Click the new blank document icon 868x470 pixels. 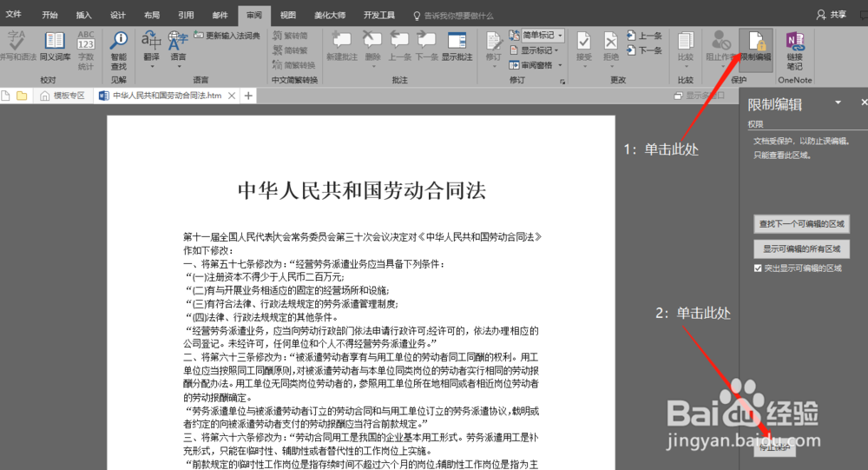5,96
